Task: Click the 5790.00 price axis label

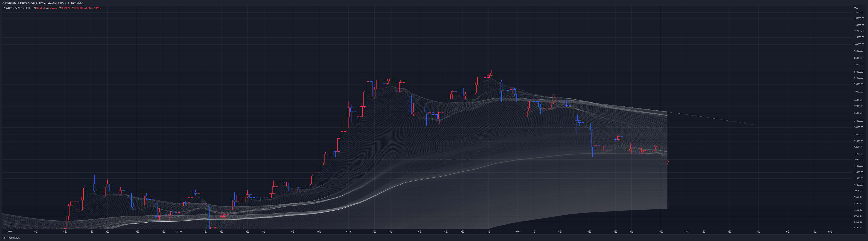Action: [858, 228]
